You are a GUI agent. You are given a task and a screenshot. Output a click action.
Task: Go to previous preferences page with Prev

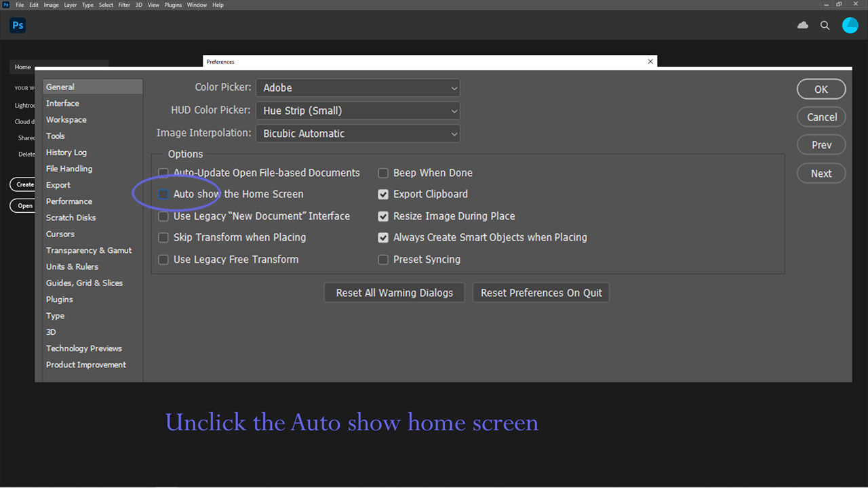click(x=821, y=145)
